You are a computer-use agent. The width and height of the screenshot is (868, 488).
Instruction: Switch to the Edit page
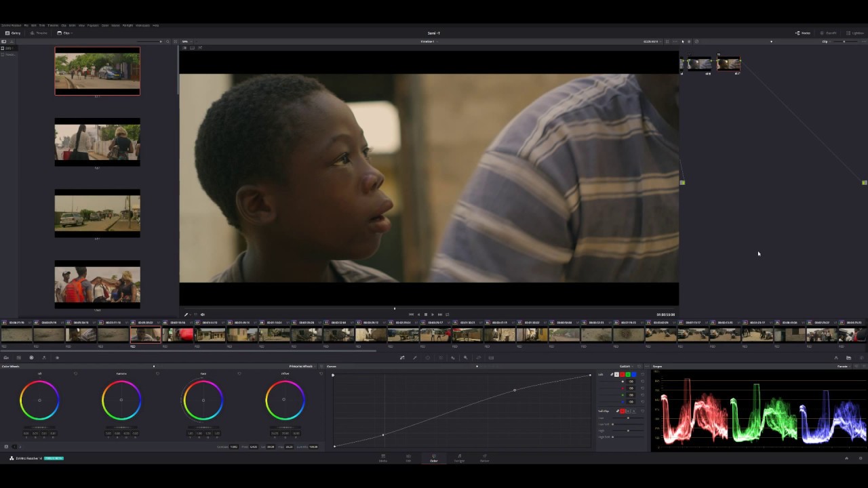click(x=408, y=458)
